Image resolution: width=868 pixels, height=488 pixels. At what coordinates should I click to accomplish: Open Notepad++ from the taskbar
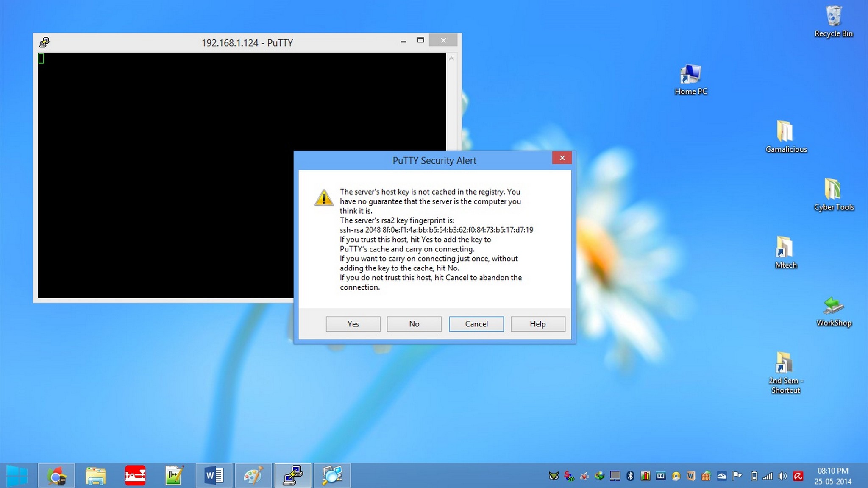[x=174, y=476]
